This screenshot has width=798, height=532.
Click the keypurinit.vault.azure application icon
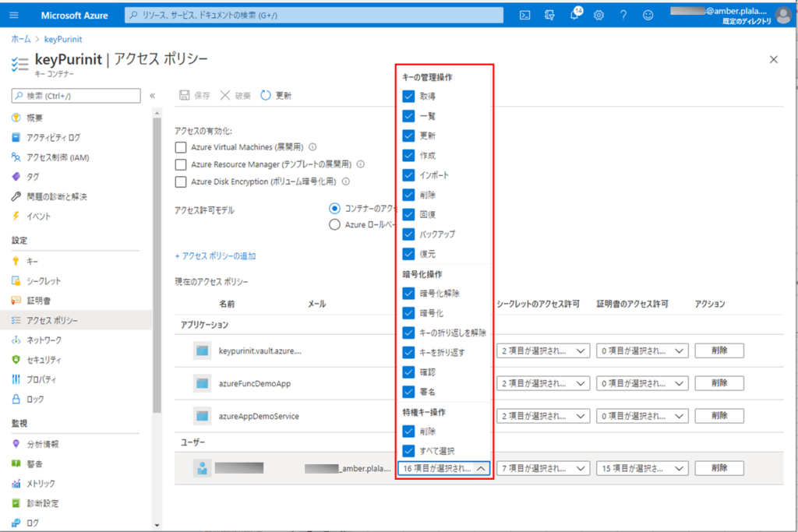202,351
